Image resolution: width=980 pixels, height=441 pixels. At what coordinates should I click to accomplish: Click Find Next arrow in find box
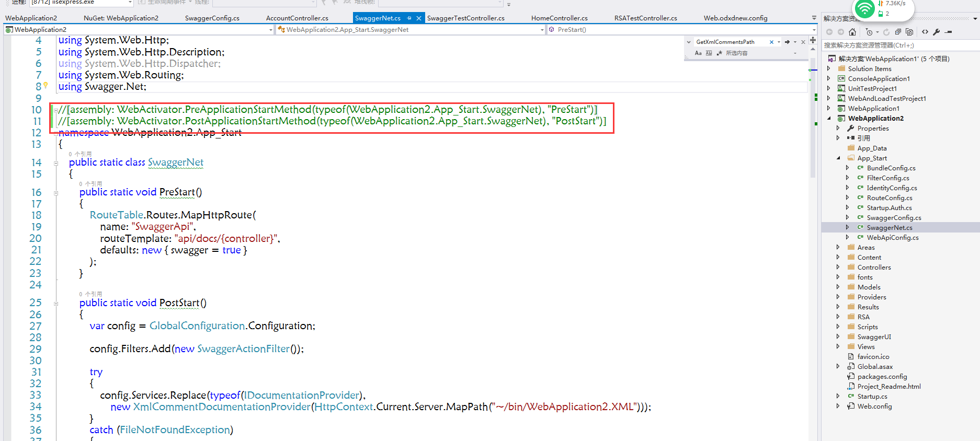[x=787, y=42]
